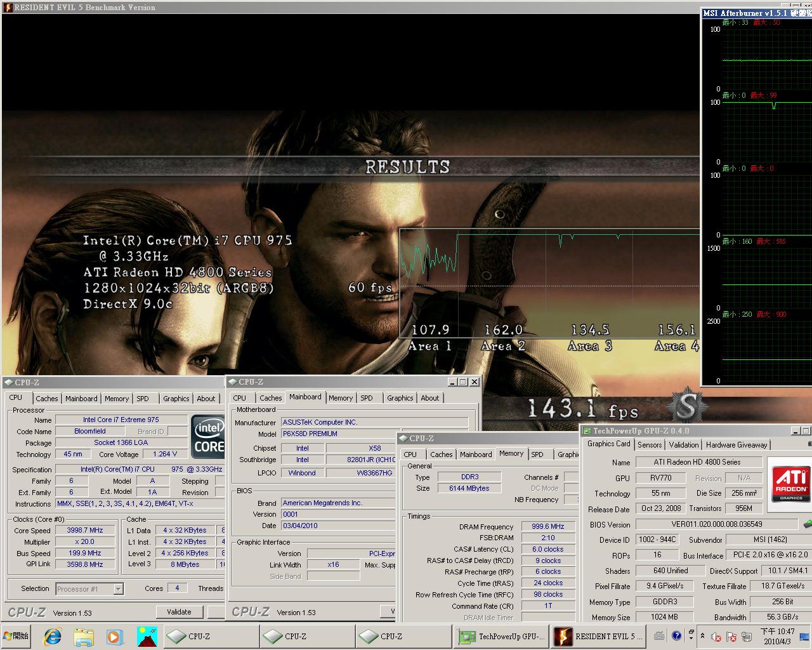Close the Mainboard-tab CPU-Z window

(x=475, y=382)
